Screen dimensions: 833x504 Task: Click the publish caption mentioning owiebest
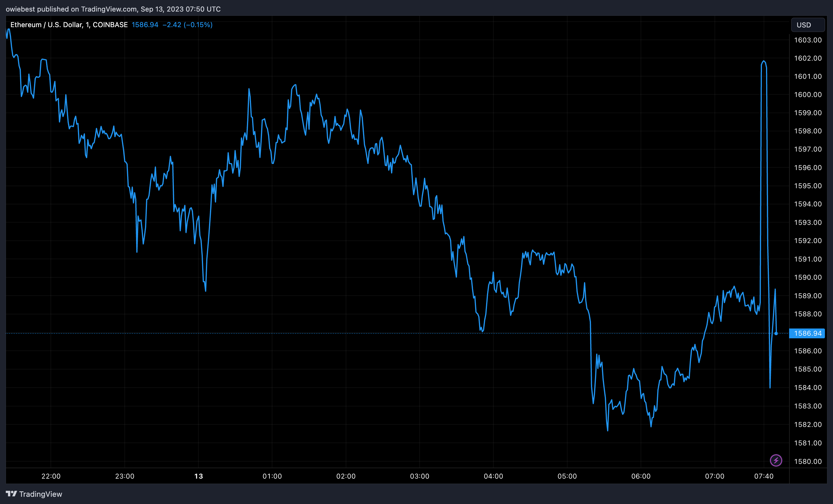click(113, 9)
